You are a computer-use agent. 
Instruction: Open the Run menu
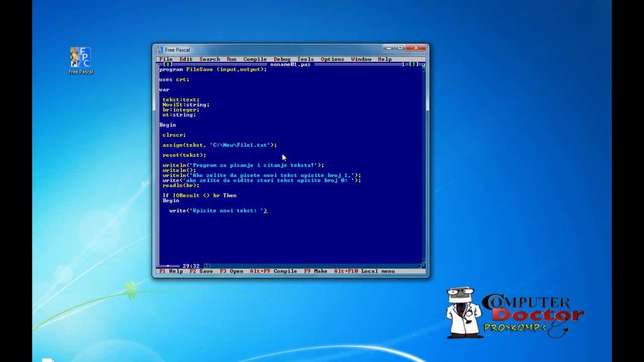(x=231, y=59)
